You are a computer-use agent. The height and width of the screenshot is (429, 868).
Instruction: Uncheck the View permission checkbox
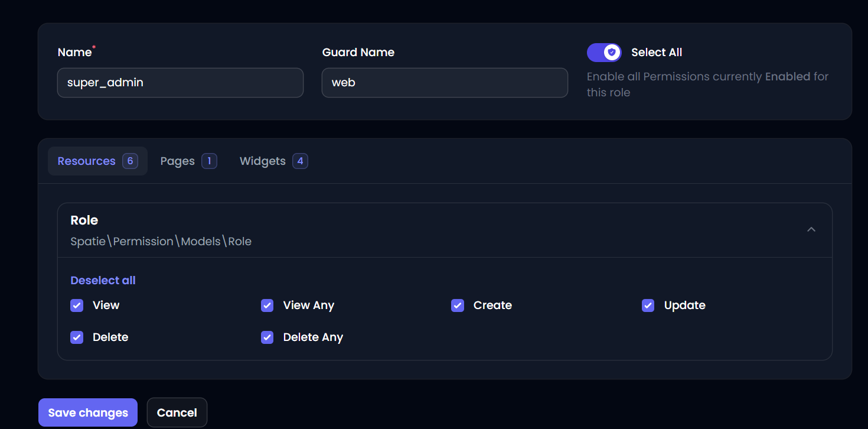tap(77, 305)
